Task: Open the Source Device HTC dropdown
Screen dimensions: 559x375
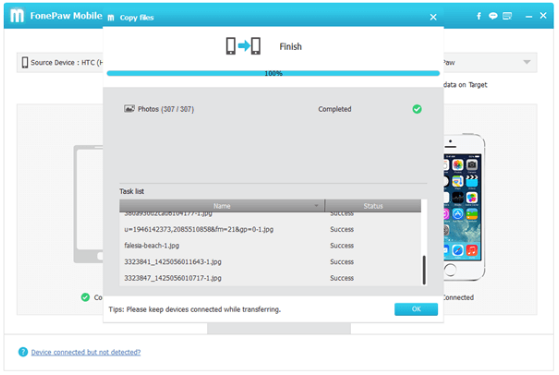Action: [x=60, y=62]
